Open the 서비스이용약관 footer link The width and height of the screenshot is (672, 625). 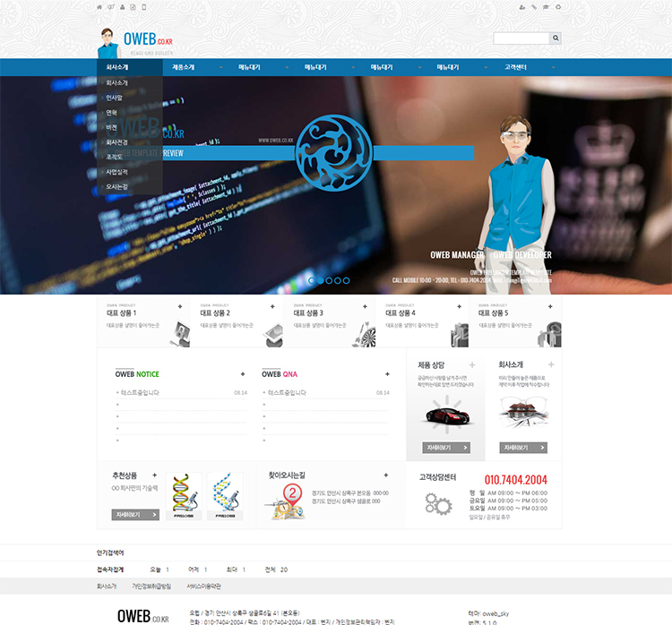coord(203,586)
